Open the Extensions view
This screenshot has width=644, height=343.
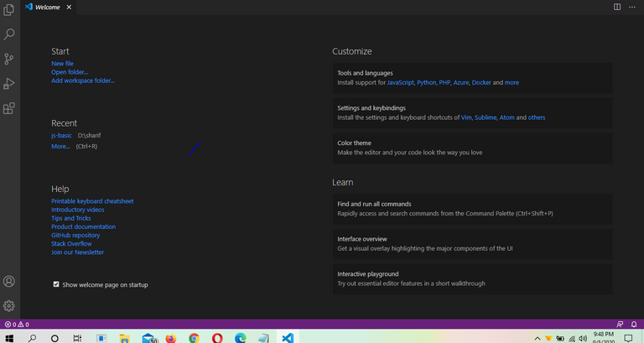[x=9, y=108]
